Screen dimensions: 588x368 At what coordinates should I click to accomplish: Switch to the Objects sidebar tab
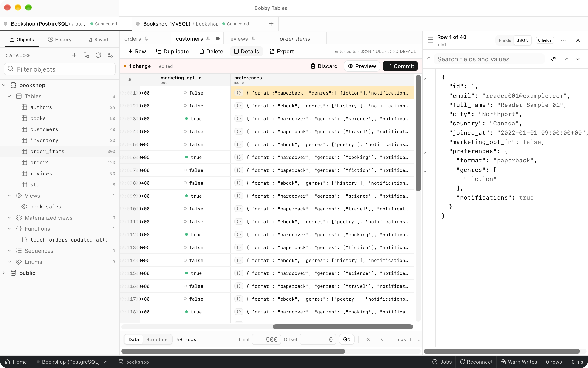(22, 39)
